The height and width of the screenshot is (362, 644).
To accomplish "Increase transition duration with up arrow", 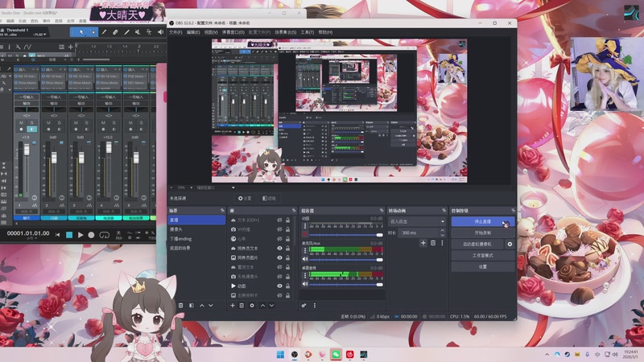I will pos(442,231).
